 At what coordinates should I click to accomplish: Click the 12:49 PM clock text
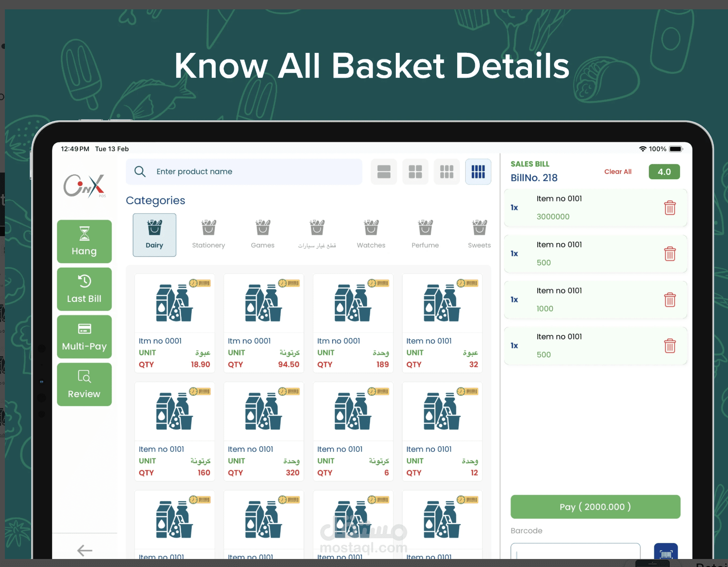click(x=75, y=149)
